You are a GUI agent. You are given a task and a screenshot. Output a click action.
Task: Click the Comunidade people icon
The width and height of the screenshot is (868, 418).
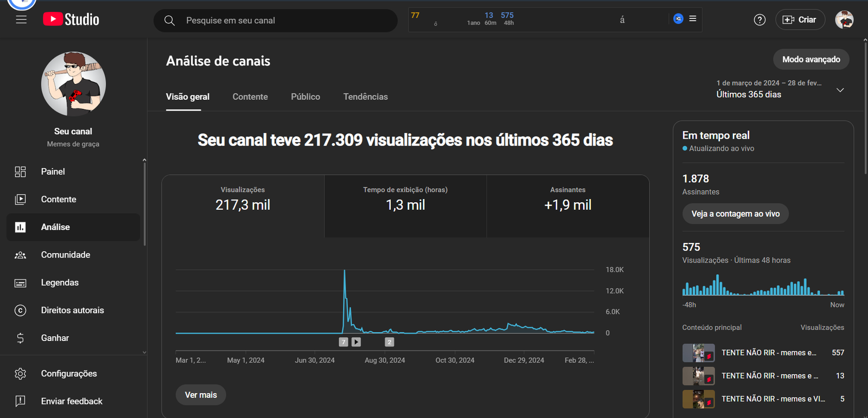pos(20,255)
